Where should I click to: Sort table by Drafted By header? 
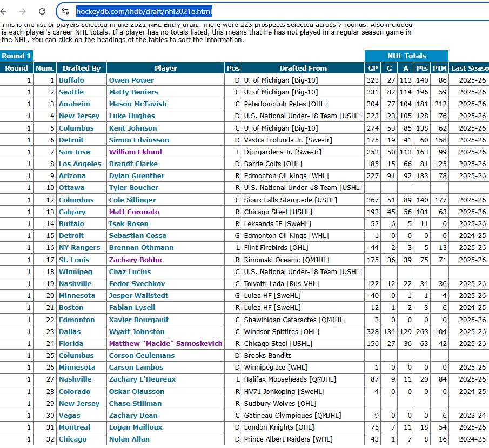pyautogui.click(x=82, y=68)
